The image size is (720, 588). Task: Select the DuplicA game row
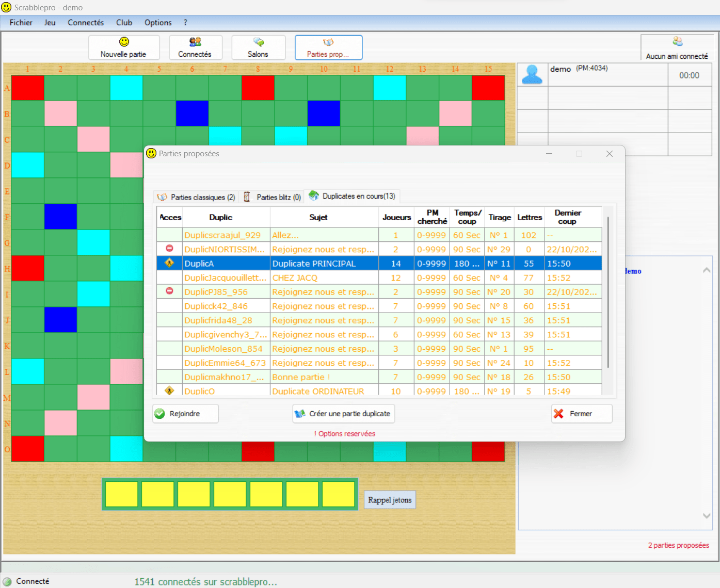pos(379,264)
